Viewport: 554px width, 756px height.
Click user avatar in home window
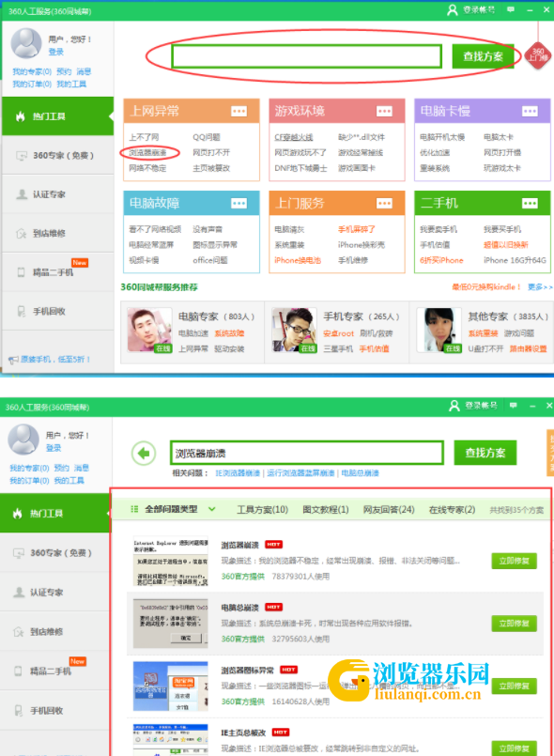click(26, 43)
